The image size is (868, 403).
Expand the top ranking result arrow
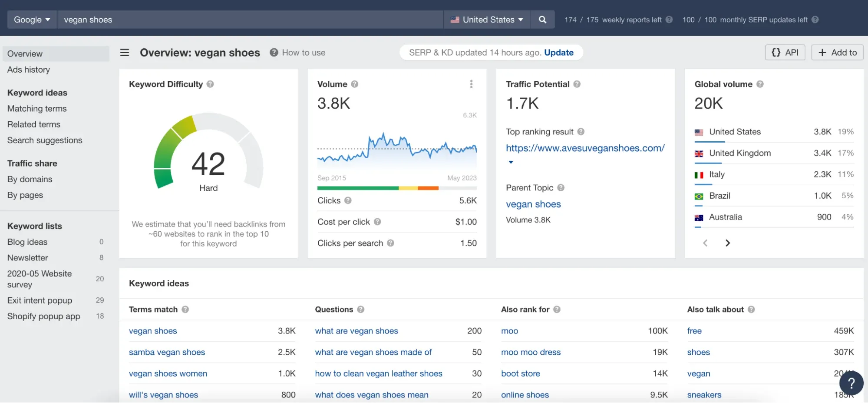click(511, 162)
